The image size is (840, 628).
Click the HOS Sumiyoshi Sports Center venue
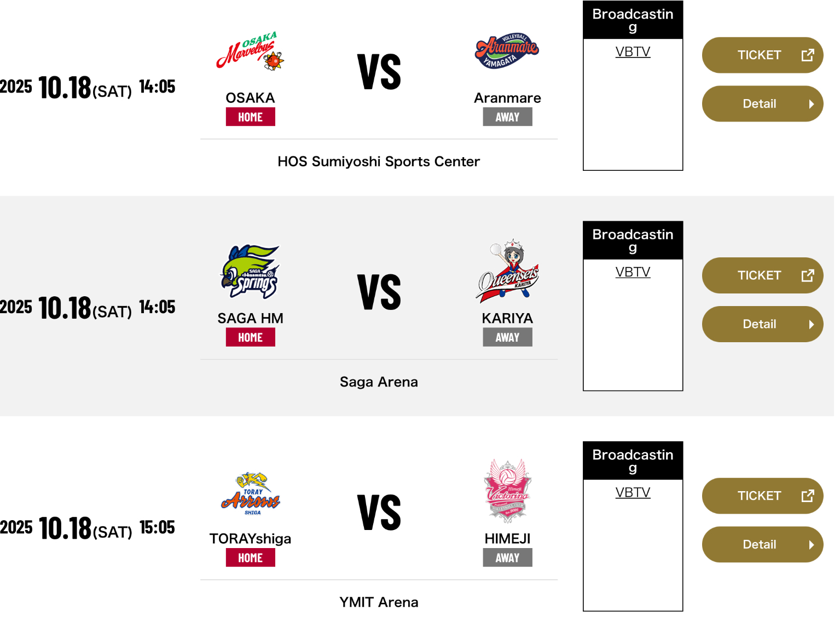click(x=379, y=162)
